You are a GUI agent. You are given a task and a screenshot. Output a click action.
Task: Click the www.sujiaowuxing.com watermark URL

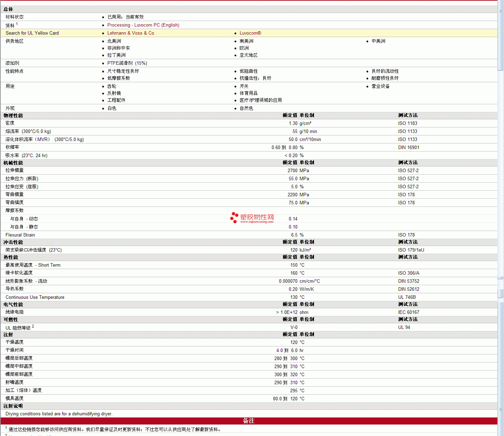pyautogui.click(x=257, y=222)
